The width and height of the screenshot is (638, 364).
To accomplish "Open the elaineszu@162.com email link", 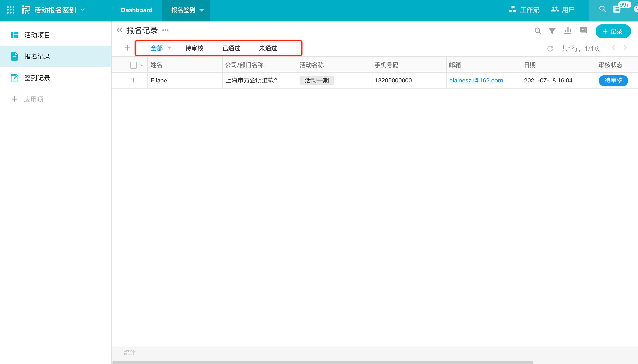I will [476, 80].
